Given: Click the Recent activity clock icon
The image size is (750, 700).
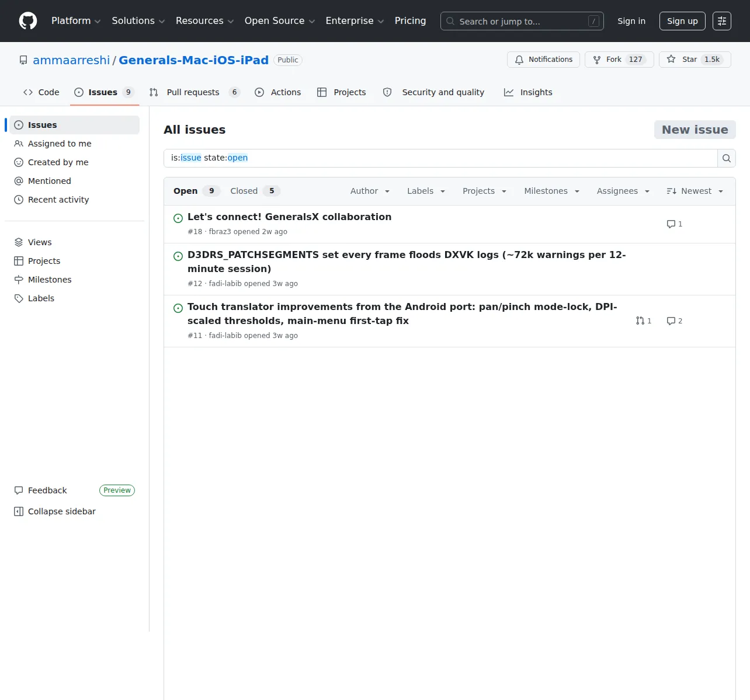Looking at the screenshot, I should click(x=19, y=200).
